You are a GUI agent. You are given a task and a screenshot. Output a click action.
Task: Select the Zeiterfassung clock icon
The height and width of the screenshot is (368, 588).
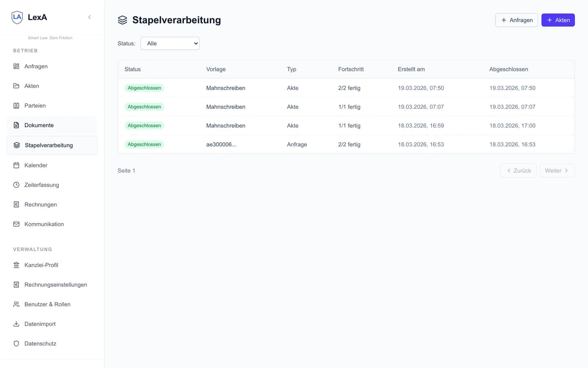(x=16, y=184)
